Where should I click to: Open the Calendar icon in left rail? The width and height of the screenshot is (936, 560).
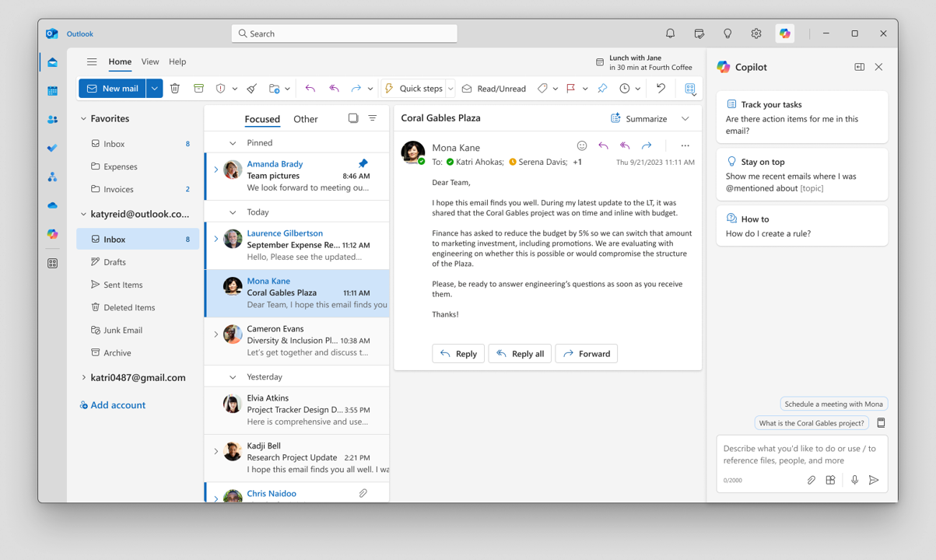point(52,91)
